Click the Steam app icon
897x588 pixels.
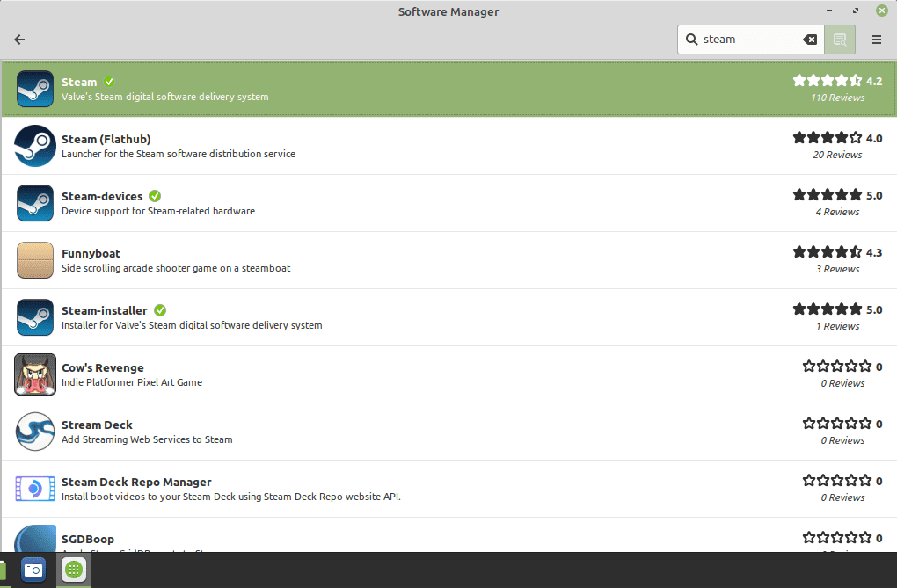coord(35,89)
